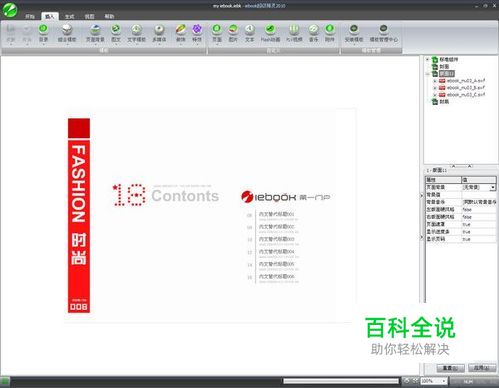Click the first icon left of zoom box
Screen dimensions: 499x388
[407, 381]
